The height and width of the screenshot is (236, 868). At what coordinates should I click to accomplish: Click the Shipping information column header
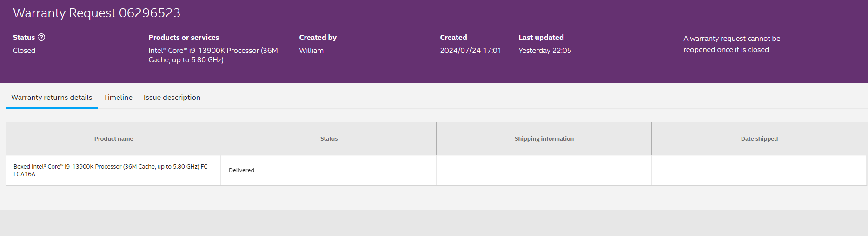coord(544,139)
